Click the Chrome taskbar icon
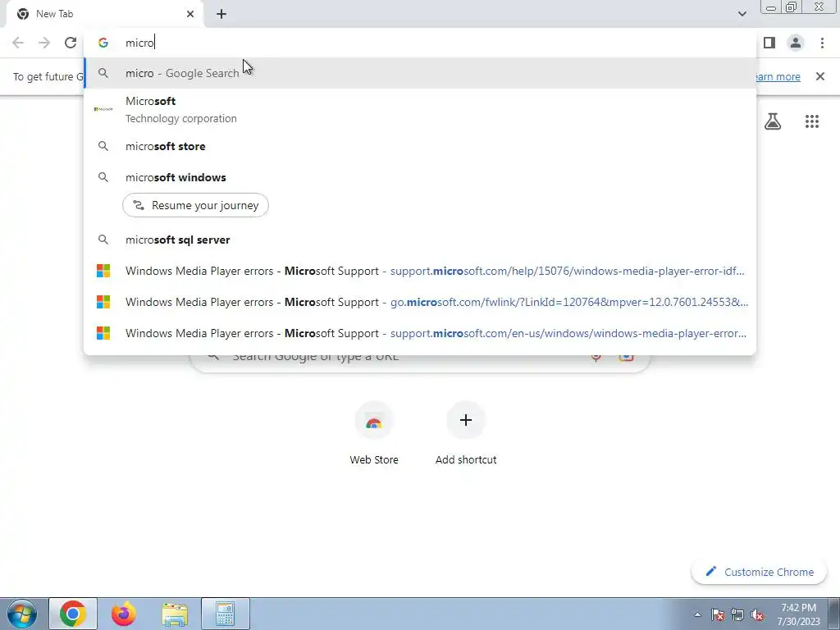Viewport: 840px width, 630px height. coord(73,614)
